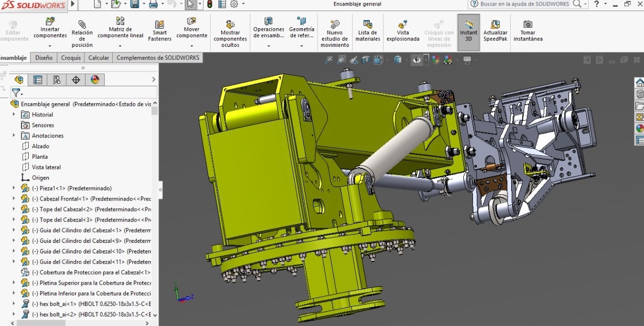Open the DimXpertManager crosshair tab
The height and width of the screenshot is (326, 644).
pyautogui.click(x=76, y=80)
